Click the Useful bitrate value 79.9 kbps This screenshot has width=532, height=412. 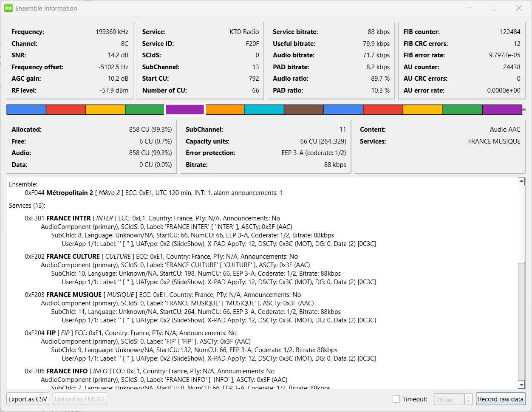(376, 44)
